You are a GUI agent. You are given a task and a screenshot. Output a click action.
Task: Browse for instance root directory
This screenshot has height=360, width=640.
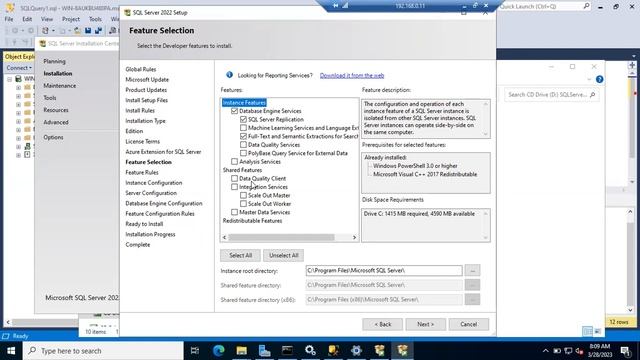pos(472,270)
